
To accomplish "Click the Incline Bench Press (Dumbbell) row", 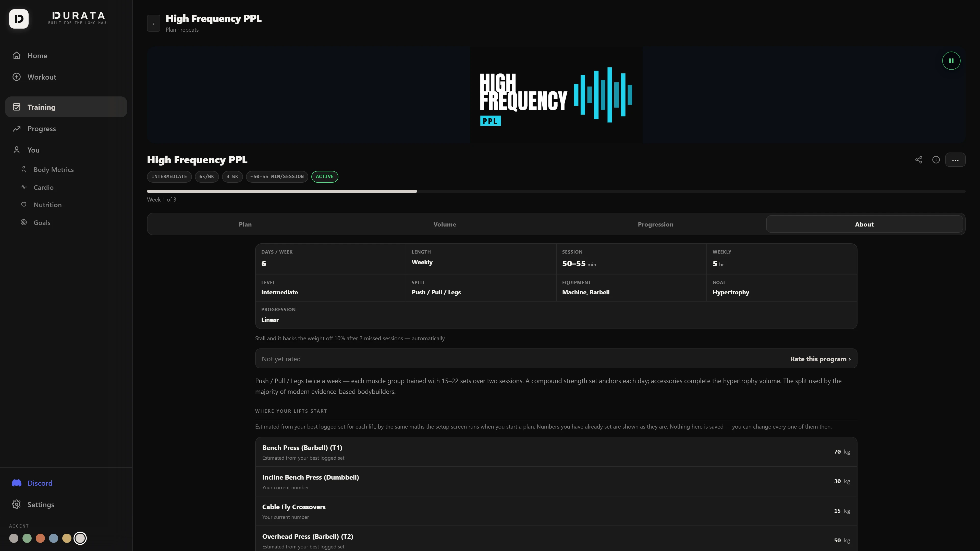I will coord(556,481).
